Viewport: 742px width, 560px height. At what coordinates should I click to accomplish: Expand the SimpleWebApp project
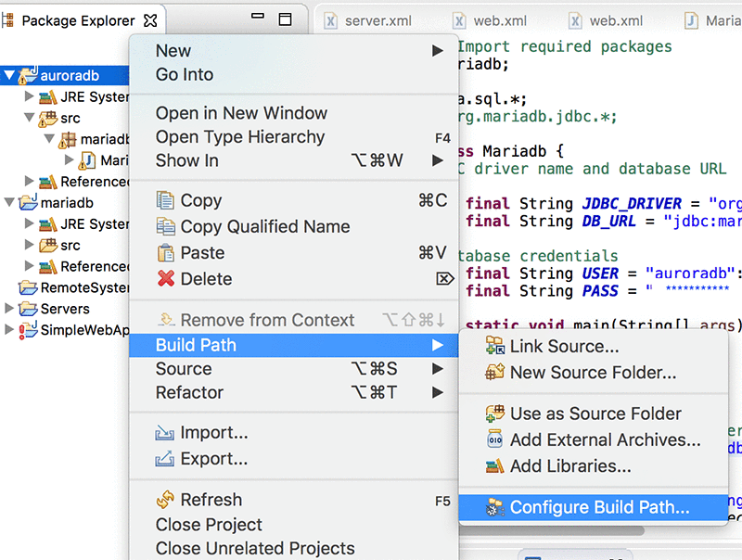pos(9,329)
